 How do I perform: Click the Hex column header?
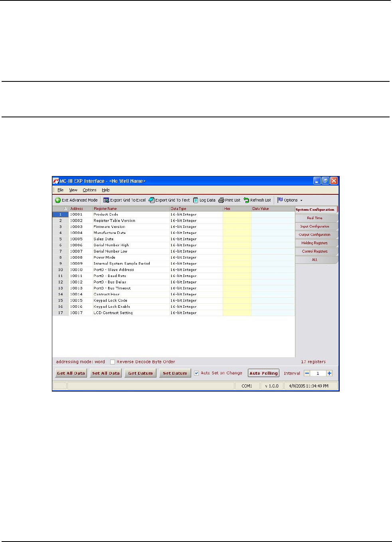click(237, 209)
